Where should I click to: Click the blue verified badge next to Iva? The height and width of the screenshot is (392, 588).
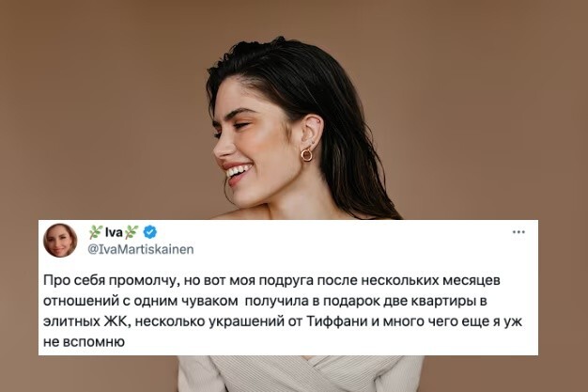coord(150,232)
